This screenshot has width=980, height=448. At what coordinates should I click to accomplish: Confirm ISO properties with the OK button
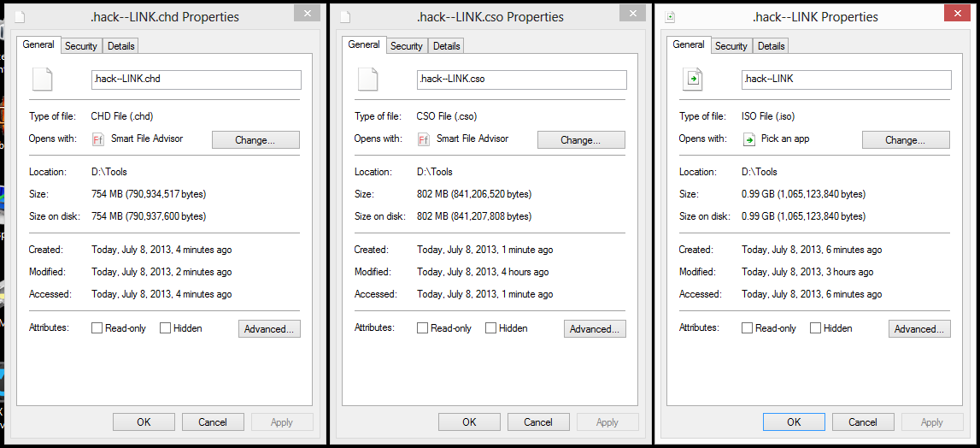pyautogui.click(x=794, y=421)
